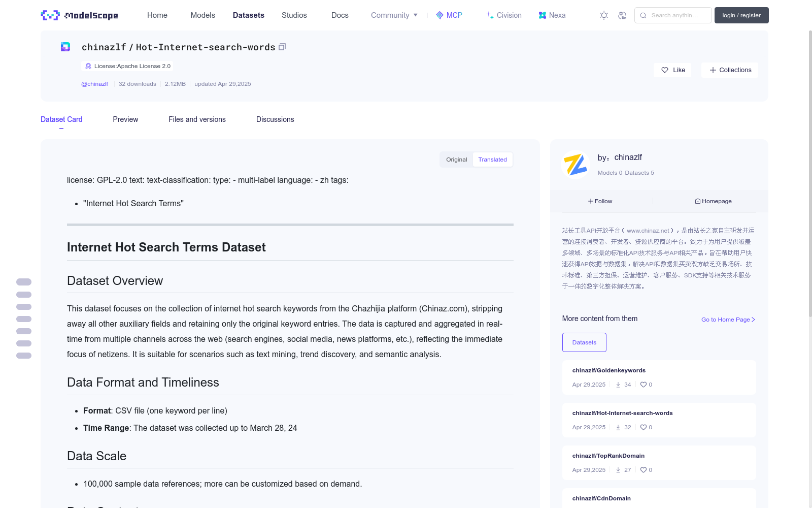Viewport: 812px width, 508px height.
Task: Toggle the light/dark theme sun icon
Action: click(x=604, y=15)
